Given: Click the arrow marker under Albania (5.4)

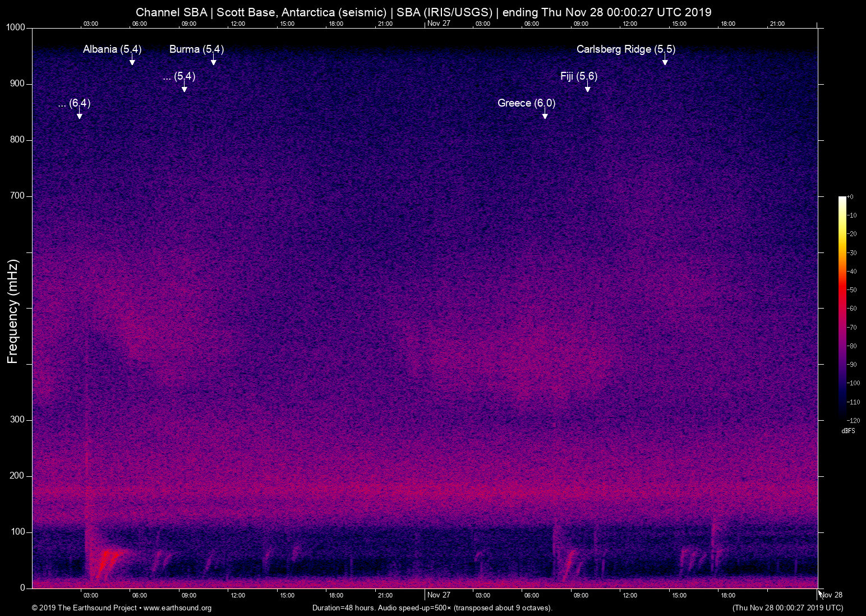Looking at the screenshot, I should pyautogui.click(x=132, y=61).
